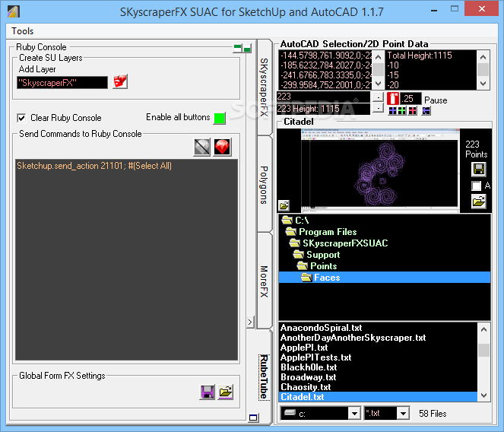
Task: Click the red fire extinguisher icon
Action: 392,99
